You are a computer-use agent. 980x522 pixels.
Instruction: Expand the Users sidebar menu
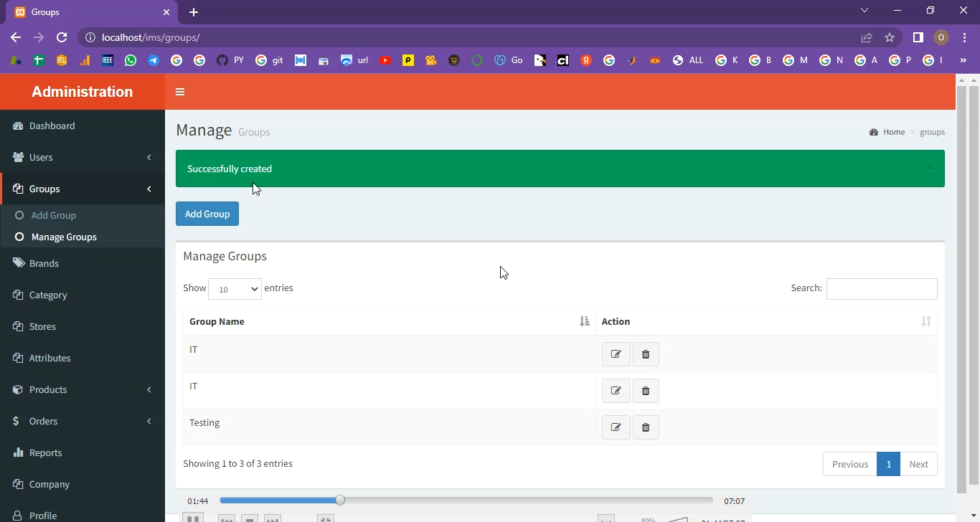(83, 157)
